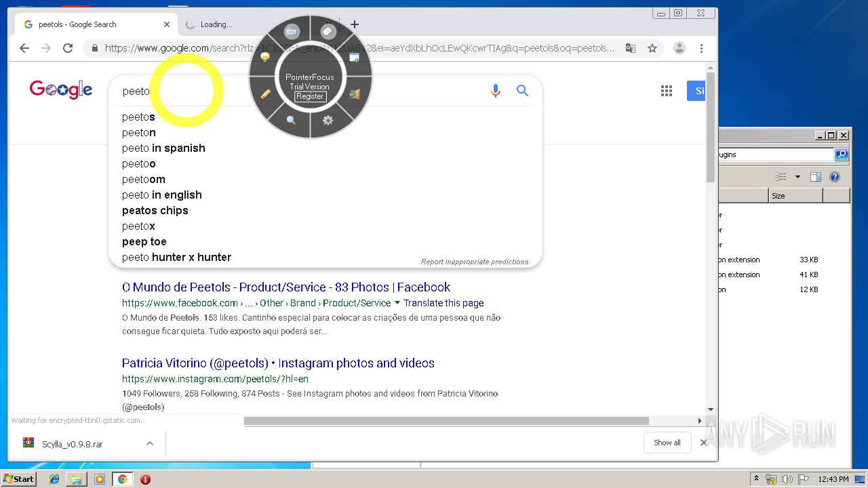This screenshot has height=488, width=868.
Task: Toggle the preview pane in Explorer window
Action: tap(816, 177)
